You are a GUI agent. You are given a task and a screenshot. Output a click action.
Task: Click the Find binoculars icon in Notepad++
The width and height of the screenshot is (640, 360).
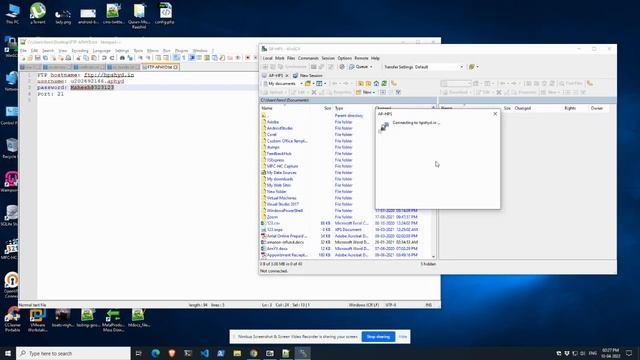tap(122, 58)
